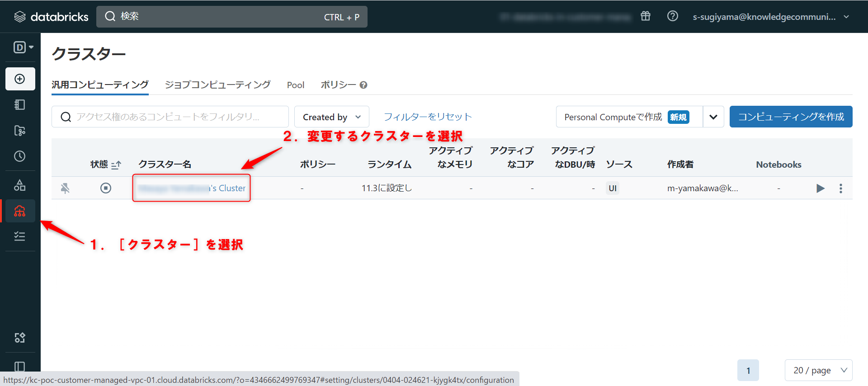Open the Workspace notebook icon in sidebar
Viewport: 868px width, 386px height.
point(20,105)
